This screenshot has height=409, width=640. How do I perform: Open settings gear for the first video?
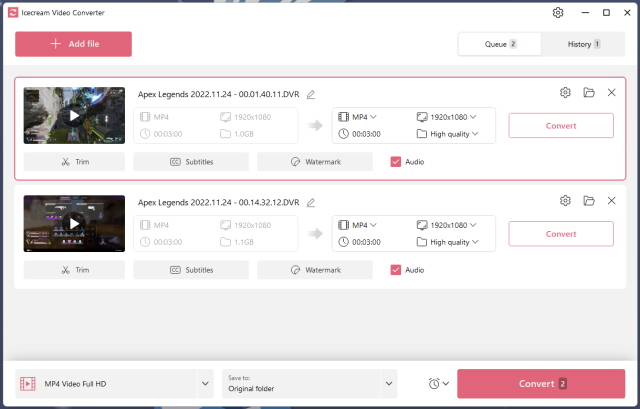[565, 92]
